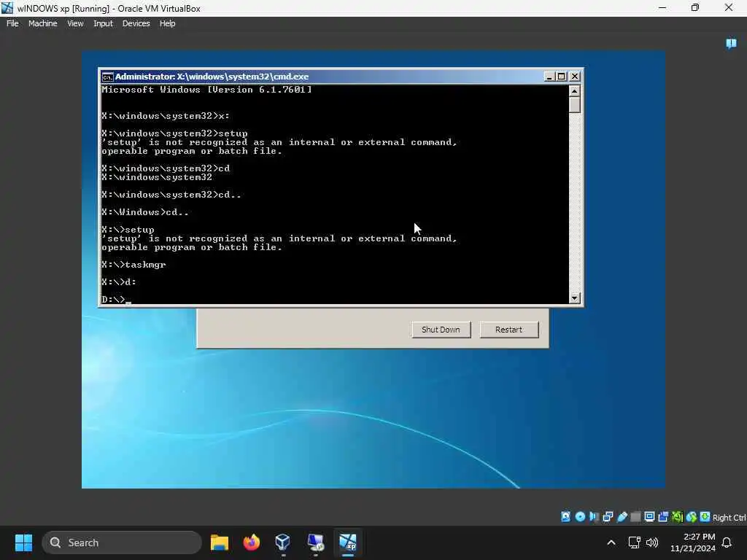Click the cmd.exe title bar icon
Viewport: 747px width, 560px height.
tap(108, 77)
